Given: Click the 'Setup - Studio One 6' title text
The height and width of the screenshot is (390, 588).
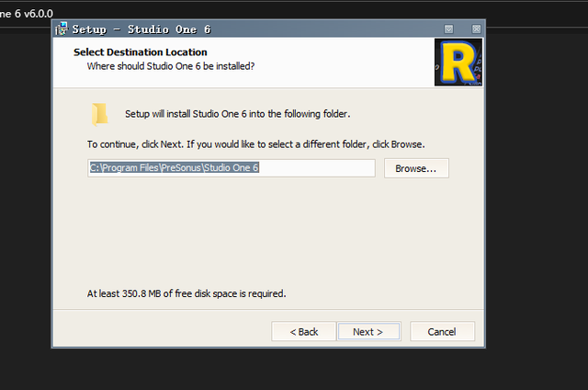Looking at the screenshot, I should (x=141, y=29).
